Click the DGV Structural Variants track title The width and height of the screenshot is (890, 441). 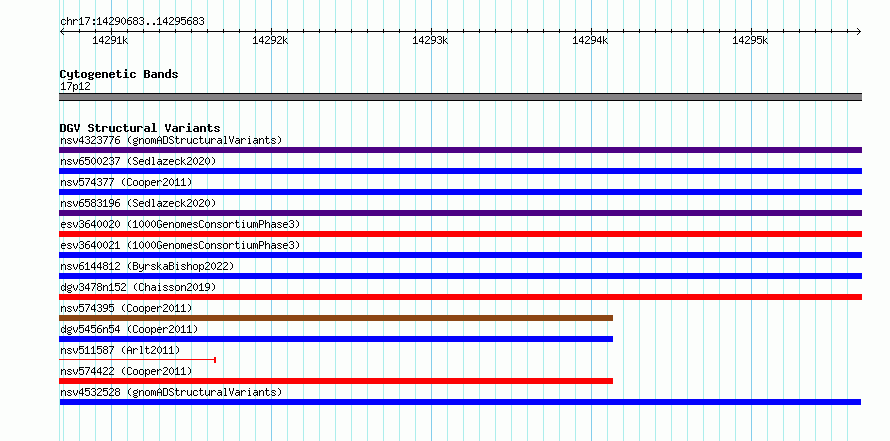pyautogui.click(x=140, y=128)
